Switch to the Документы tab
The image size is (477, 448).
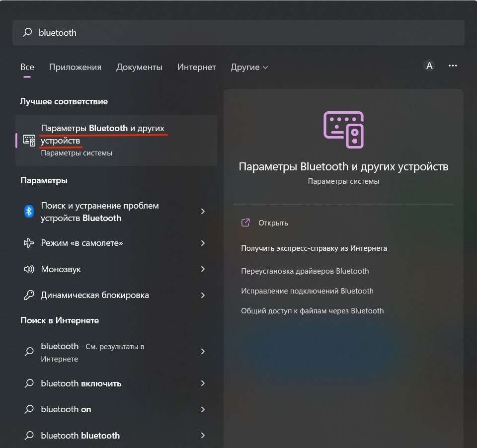tap(139, 67)
